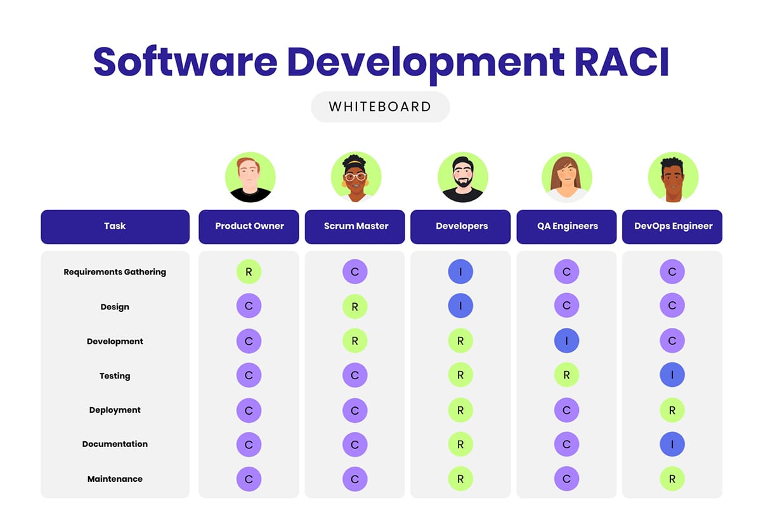Image resolution: width=761 pixels, height=532 pixels.
Task: Click Scrum Master R badge for Design
Action: click(x=354, y=306)
